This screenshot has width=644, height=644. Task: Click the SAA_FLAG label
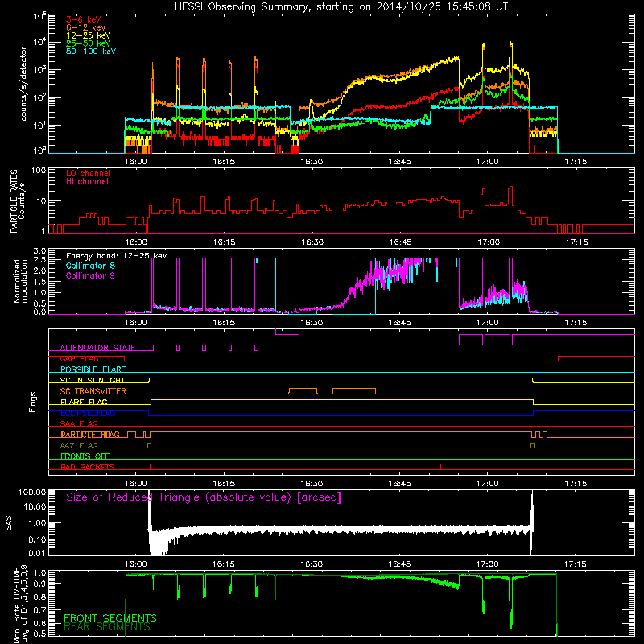(79, 423)
